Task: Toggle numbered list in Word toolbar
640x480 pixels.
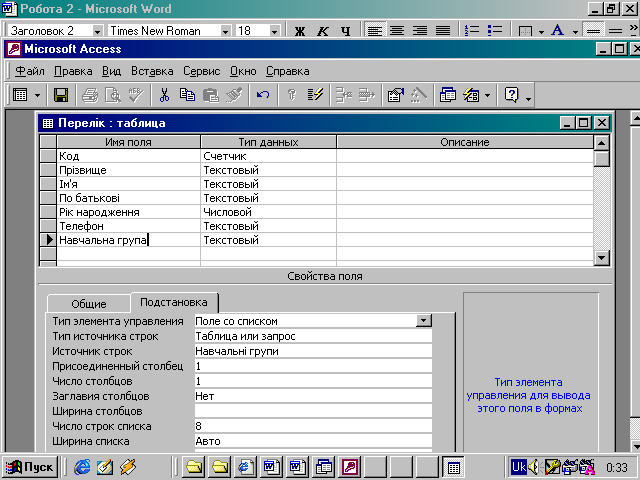Action: tap(471, 31)
